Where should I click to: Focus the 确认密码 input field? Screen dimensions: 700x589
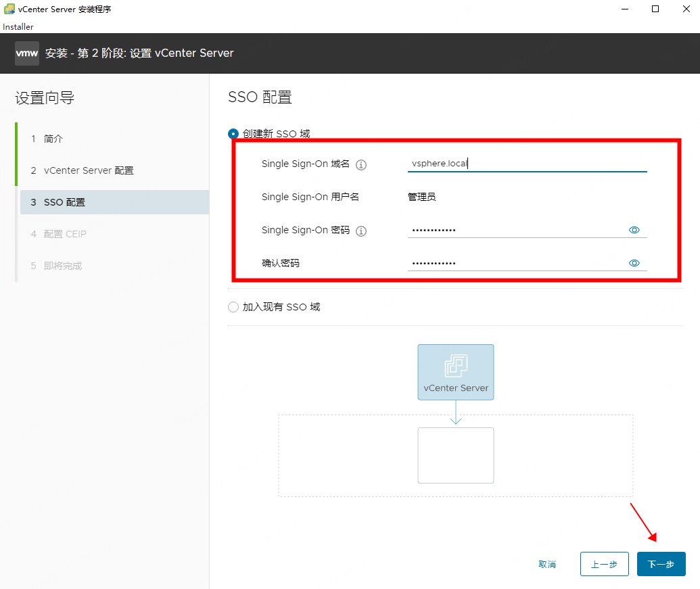pyautogui.click(x=517, y=263)
